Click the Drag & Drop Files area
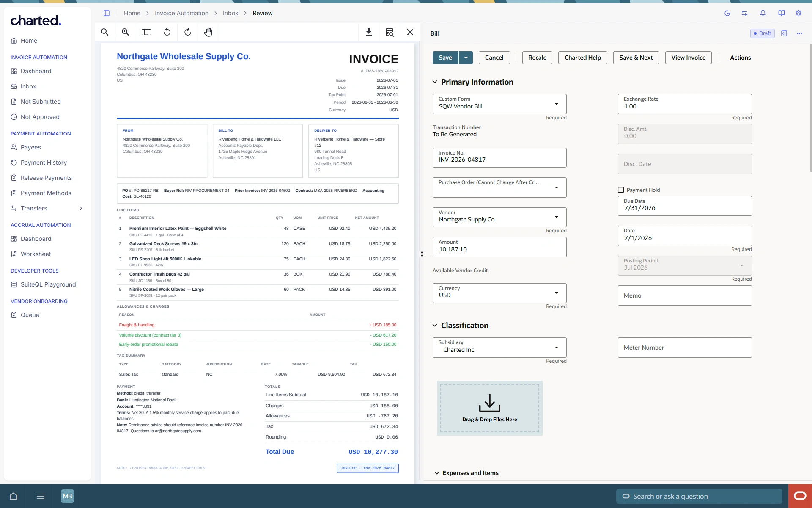812x508 pixels. click(490, 408)
